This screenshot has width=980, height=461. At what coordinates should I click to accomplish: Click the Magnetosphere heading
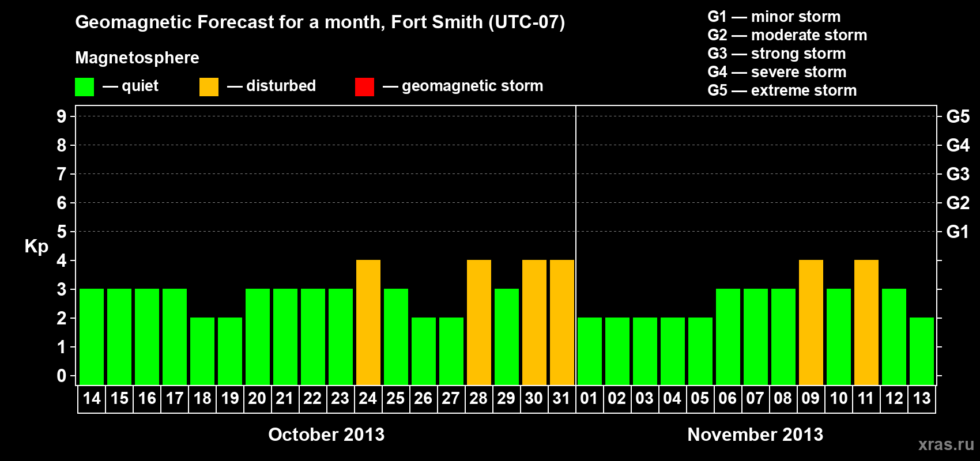(x=137, y=58)
